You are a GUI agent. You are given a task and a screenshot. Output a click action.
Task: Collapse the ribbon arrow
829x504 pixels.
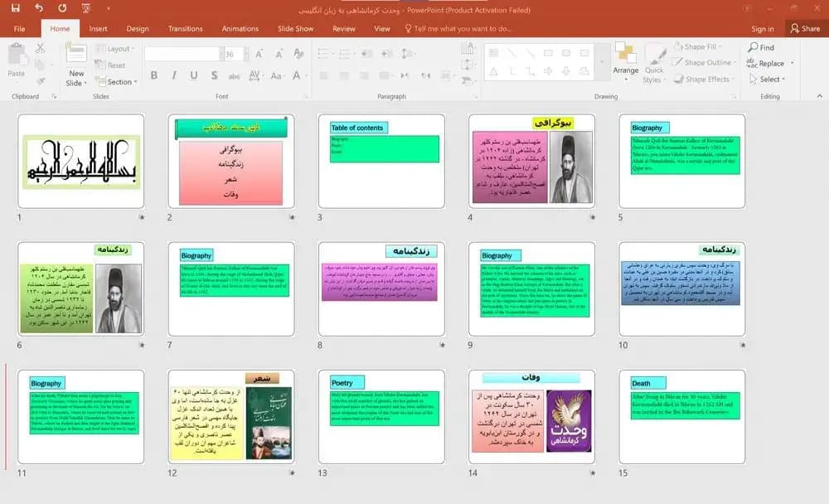click(x=820, y=95)
